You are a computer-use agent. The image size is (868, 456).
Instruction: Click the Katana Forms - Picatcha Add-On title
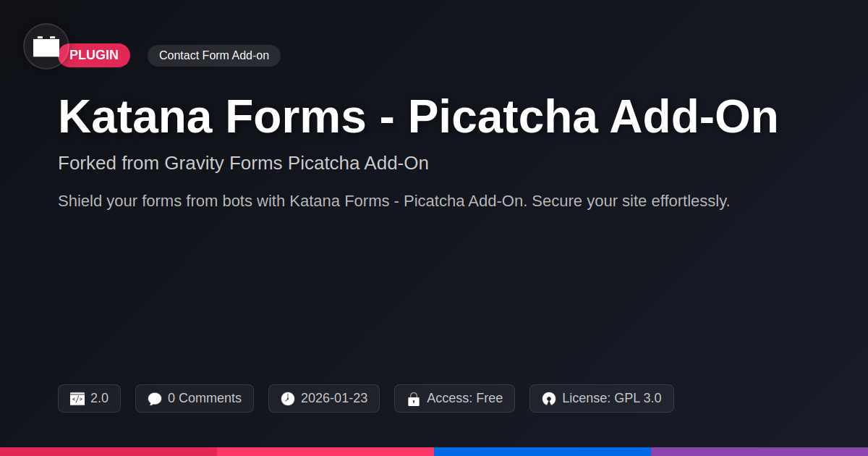point(417,117)
